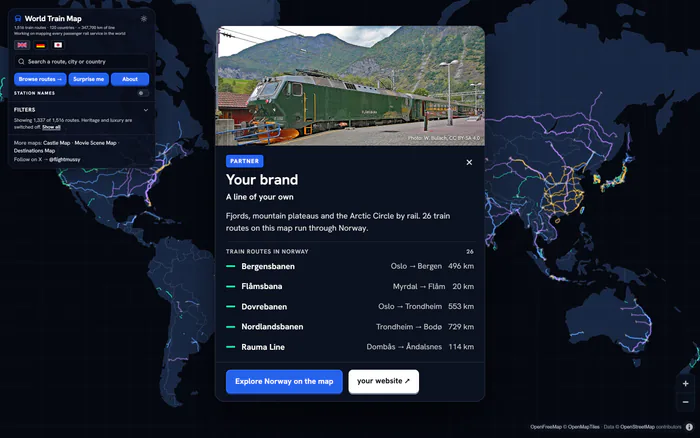Switch language with the Japanese flag
The height and width of the screenshot is (438, 700).
click(x=58, y=45)
